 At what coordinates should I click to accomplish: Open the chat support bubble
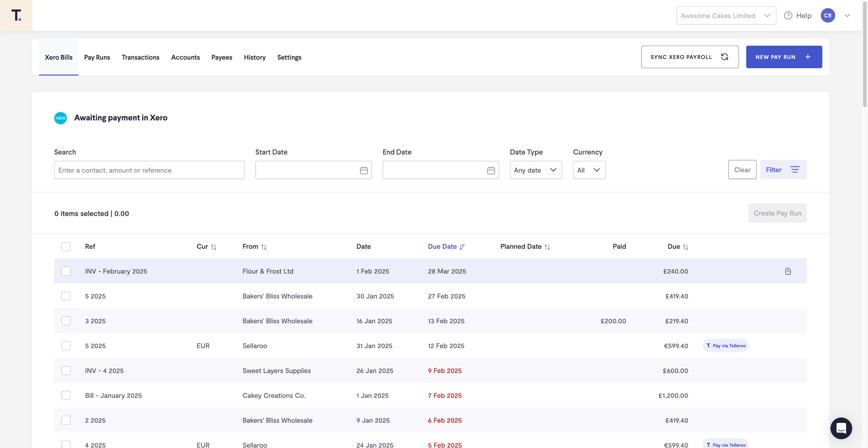(841, 428)
